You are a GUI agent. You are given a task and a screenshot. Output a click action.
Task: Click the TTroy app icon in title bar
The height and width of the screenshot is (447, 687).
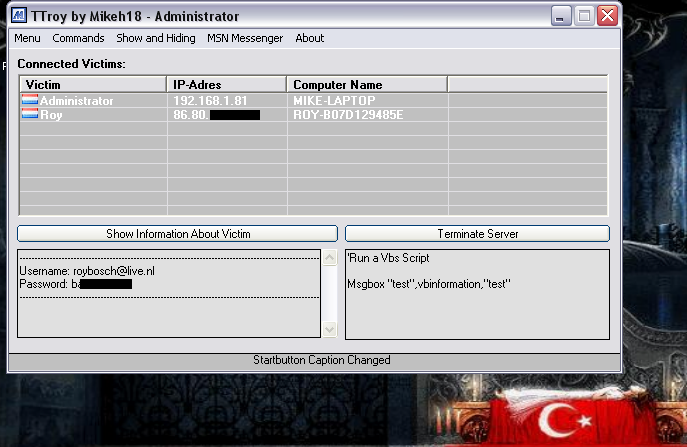pos(19,16)
